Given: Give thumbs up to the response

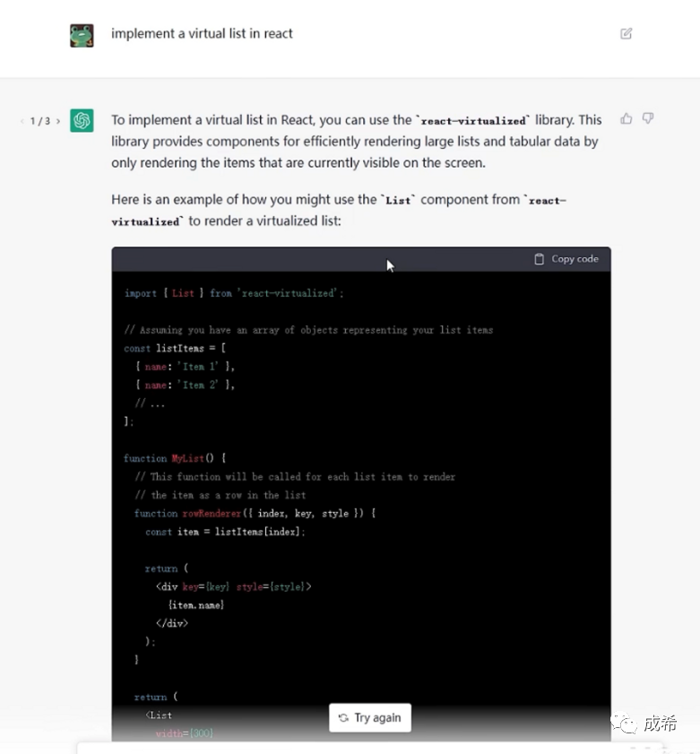Looking at the screenshot, I should (626, 118).
